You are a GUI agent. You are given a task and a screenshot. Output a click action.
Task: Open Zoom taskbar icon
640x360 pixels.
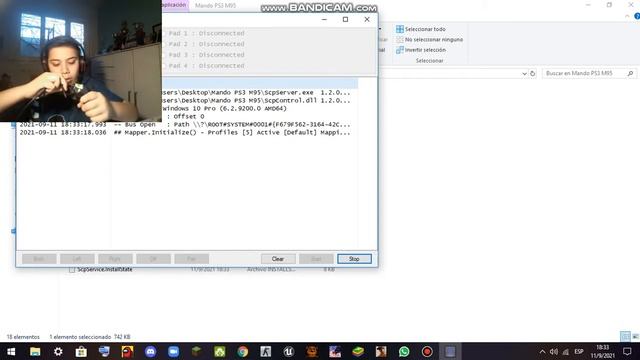coord(173,351)
